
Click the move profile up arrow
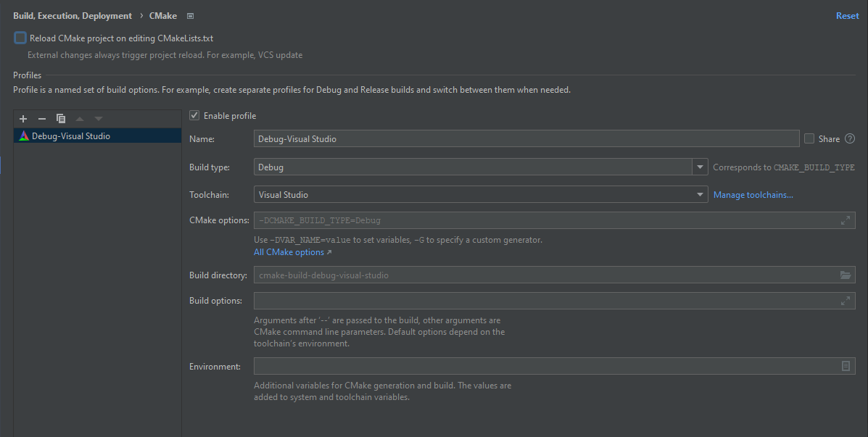(80, 119)
